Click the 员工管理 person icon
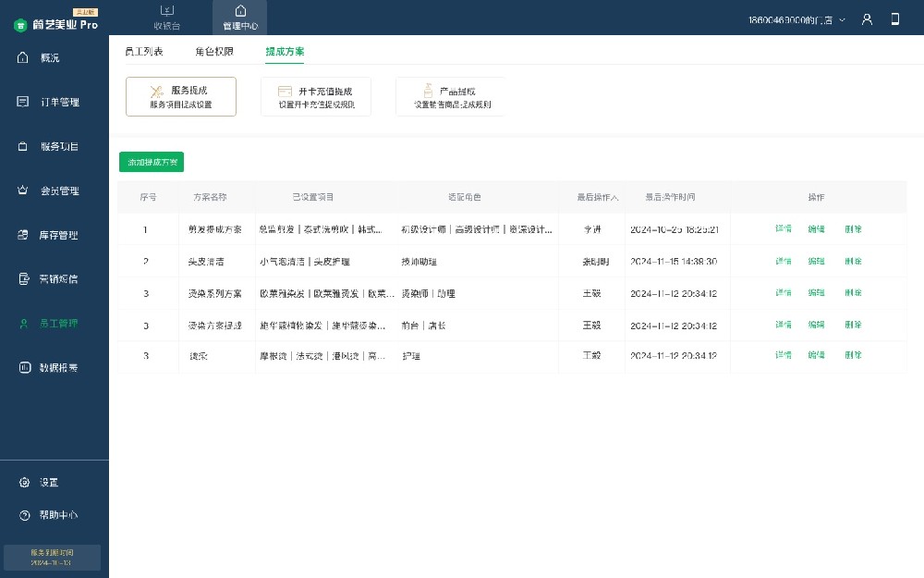Viewport: 924px width, 578px height. [x=24, y=323]
